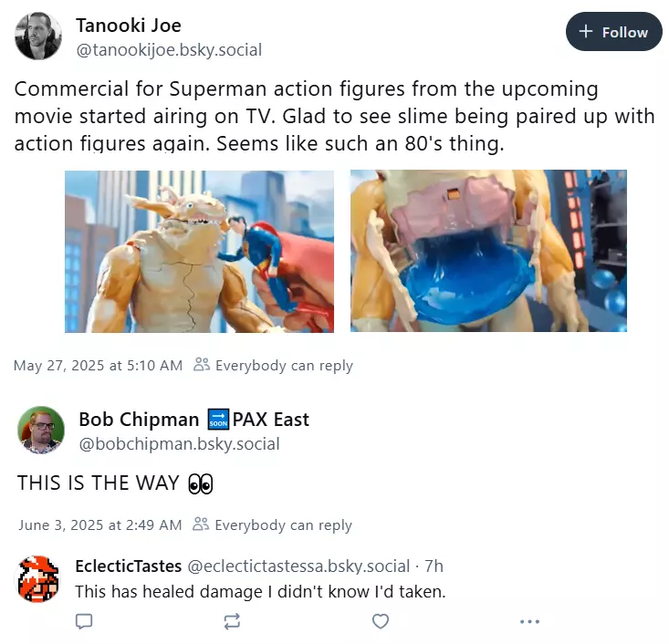
Task: Open the May 27, 2025 timestamp
Action: pyautogui.click(x=99, y=366)
